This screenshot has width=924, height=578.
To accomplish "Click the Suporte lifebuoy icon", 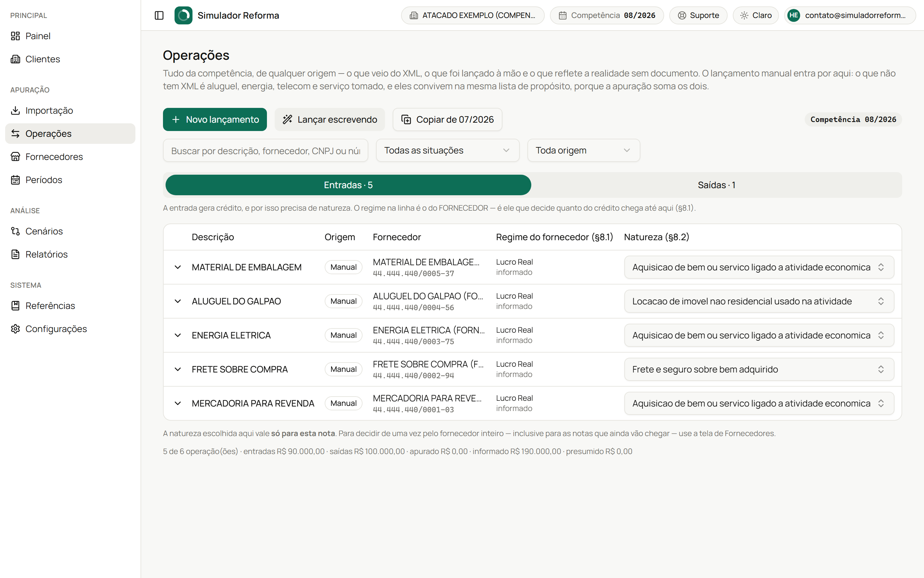I will [682, 15].
